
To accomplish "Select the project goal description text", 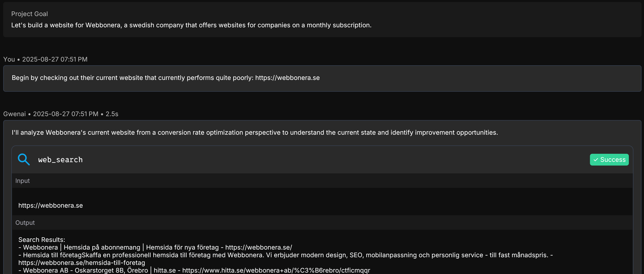I will tap(191, 25).
